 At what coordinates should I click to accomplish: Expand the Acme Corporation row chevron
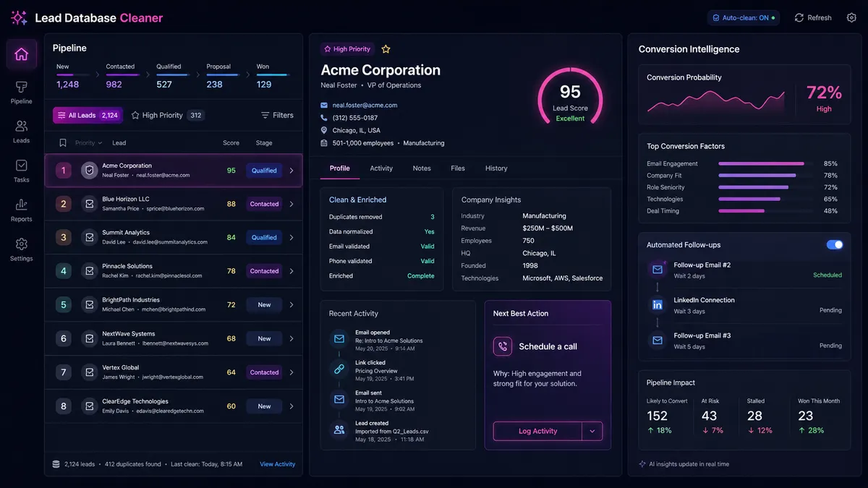coord(292,171)
